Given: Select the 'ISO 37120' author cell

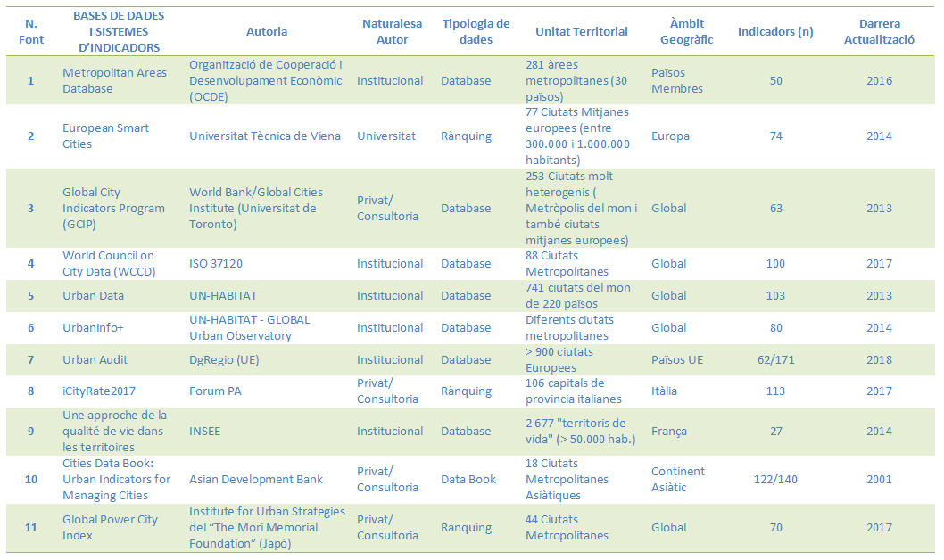Looking at the screenshot, I should pos(216,263).
